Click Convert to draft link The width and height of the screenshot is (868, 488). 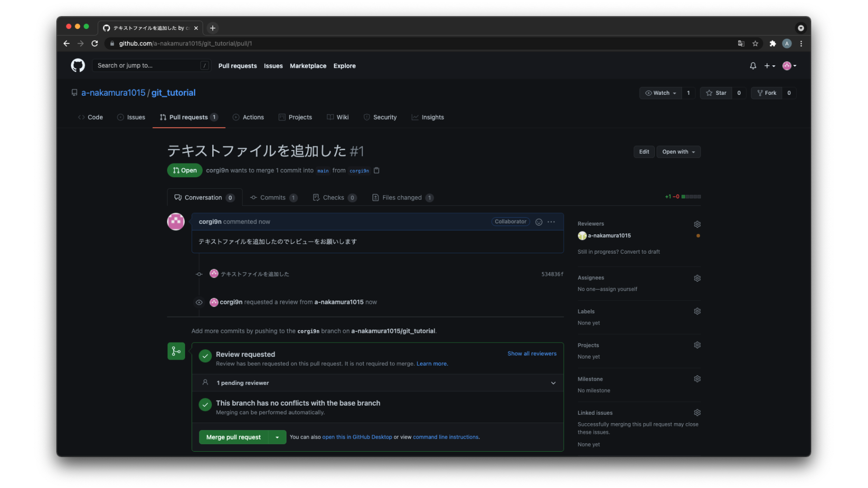click(640, 252)
